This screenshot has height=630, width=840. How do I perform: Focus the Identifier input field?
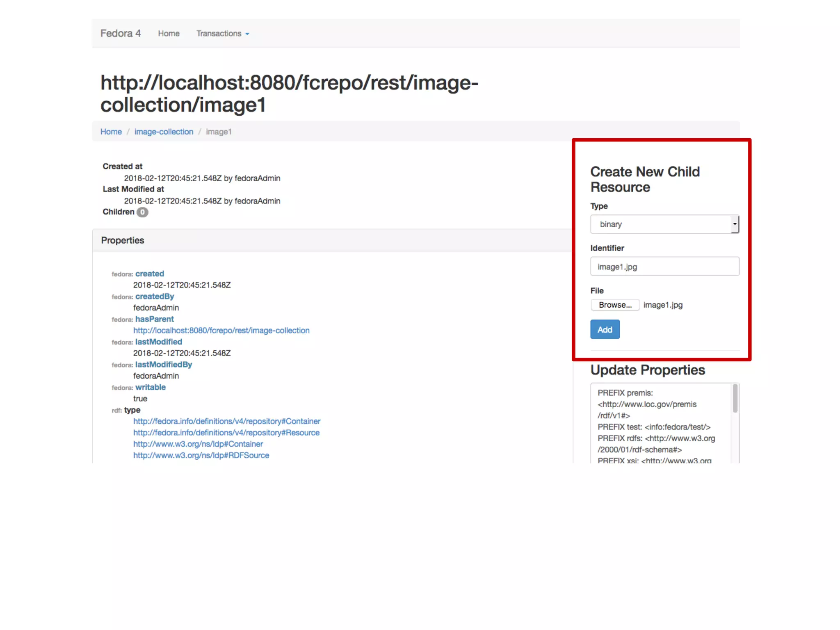tap(664, 267)
